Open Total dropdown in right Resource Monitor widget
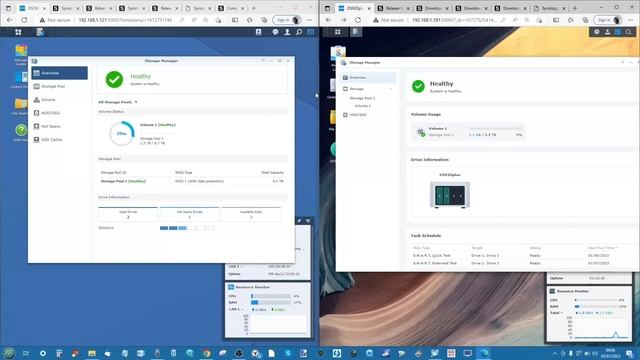 tap(556, 313)
